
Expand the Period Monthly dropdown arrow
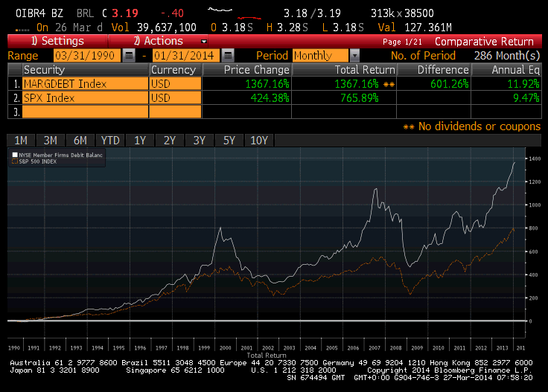click(x=354, y=56)
